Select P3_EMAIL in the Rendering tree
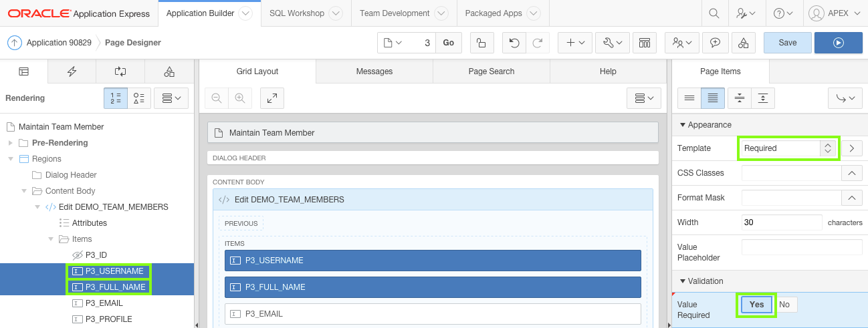The width and height of the screenshot is (868, 328). click(x=104, y=303)
